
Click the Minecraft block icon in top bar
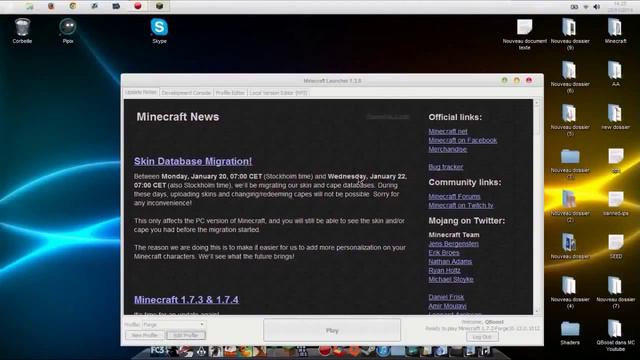pyautogui.click(x=160, y=6)
